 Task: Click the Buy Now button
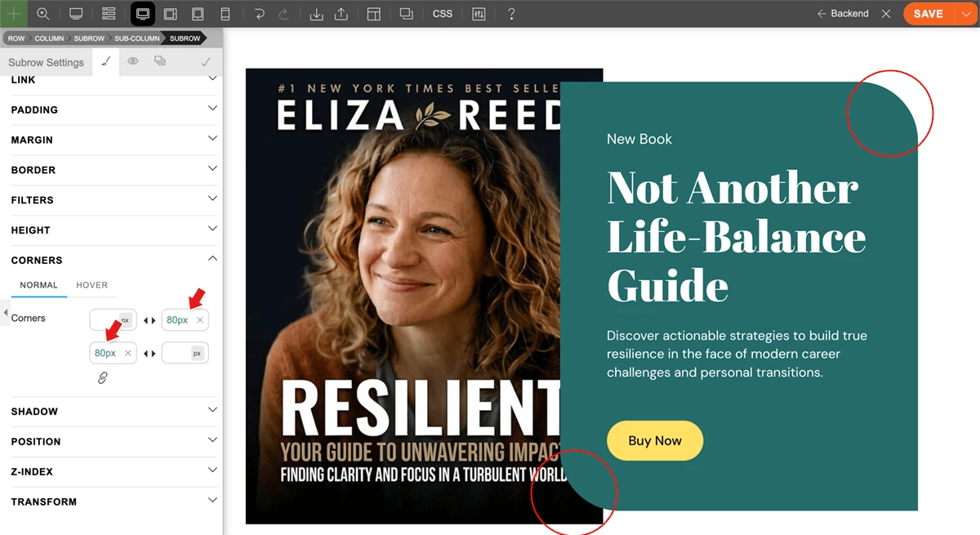click(655, 440)
